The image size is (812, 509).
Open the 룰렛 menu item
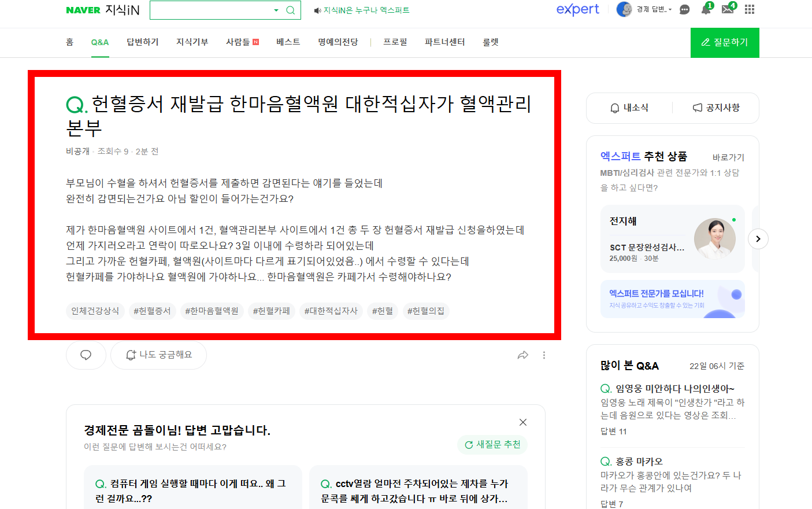(x=491, y=42)
